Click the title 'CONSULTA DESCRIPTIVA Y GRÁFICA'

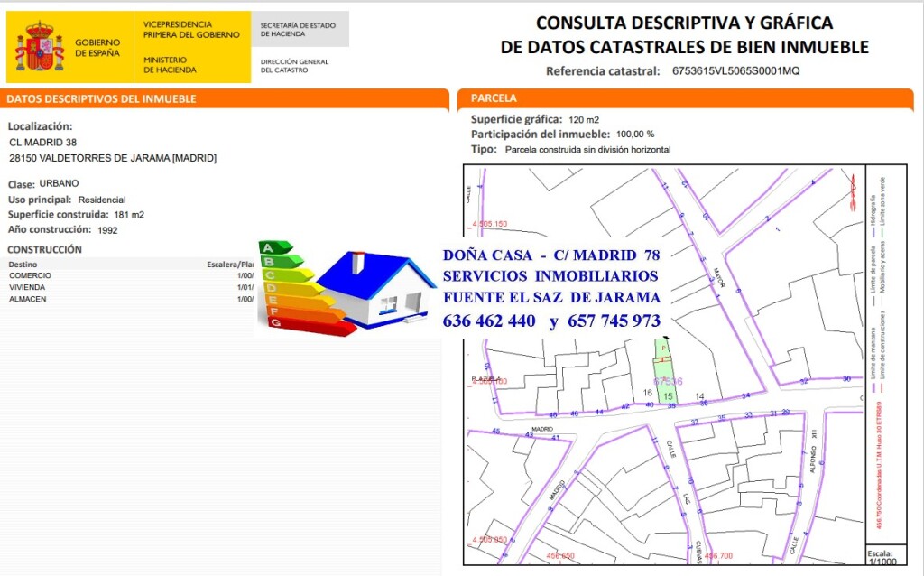pos(684,23)
